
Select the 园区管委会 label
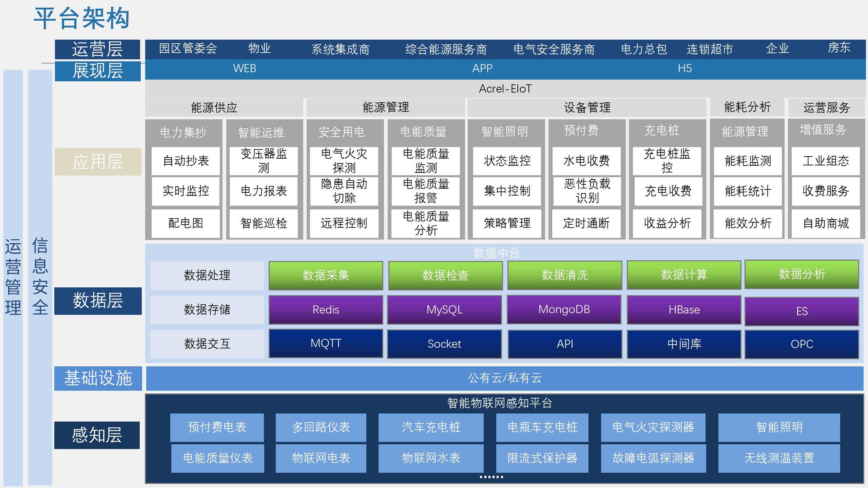click(x=188, y=49)
